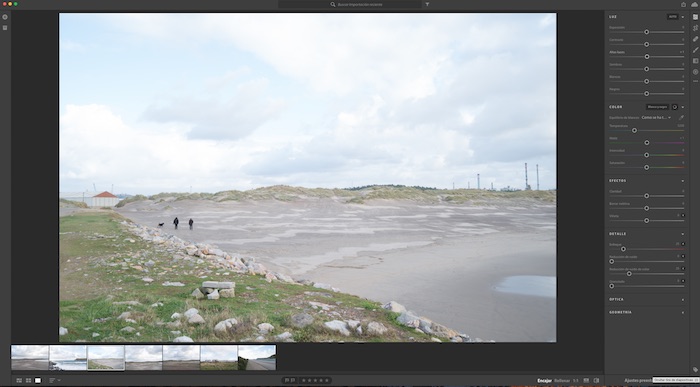The height and width of the screenshot is (387, 700).
Task: Open the Edit panel icon
Action: 695,17
